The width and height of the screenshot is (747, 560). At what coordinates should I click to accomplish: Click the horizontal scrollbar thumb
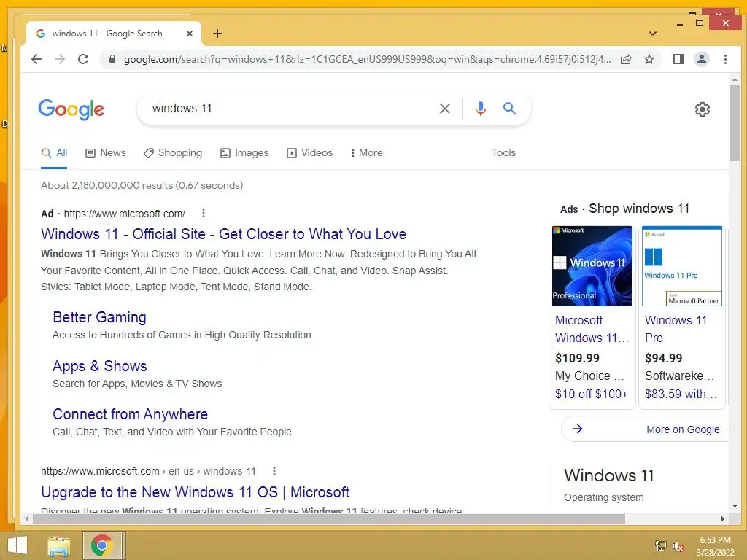[x=328, y=518]
